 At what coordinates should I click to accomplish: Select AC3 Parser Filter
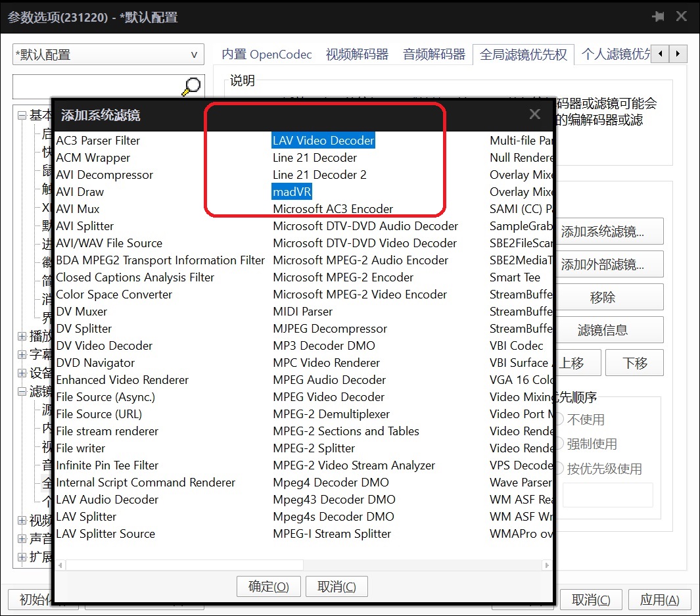pos(98,141)
